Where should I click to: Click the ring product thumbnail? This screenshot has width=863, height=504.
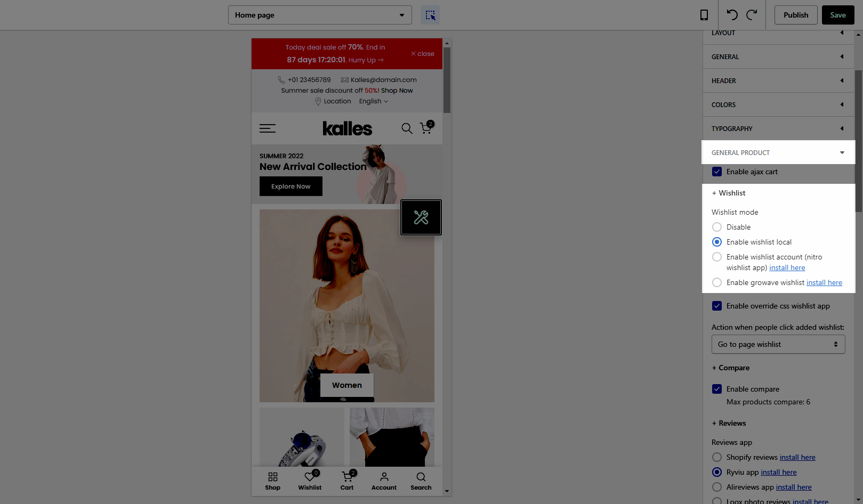[x=302, y=437]
